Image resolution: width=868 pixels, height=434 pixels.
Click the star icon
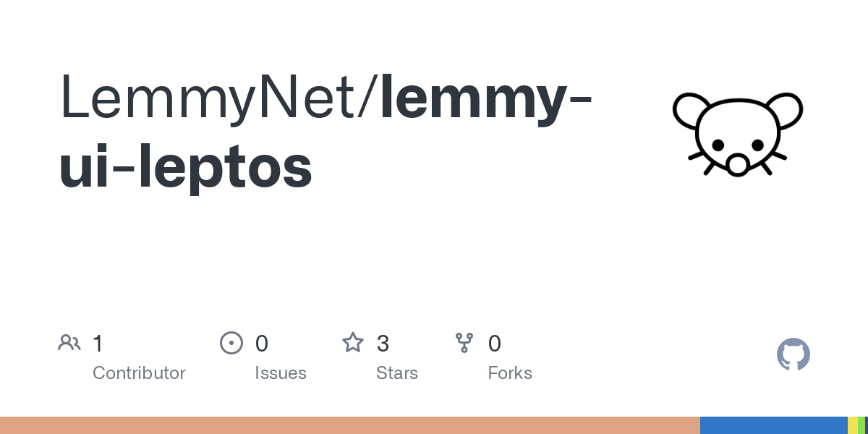click(353, 343)
